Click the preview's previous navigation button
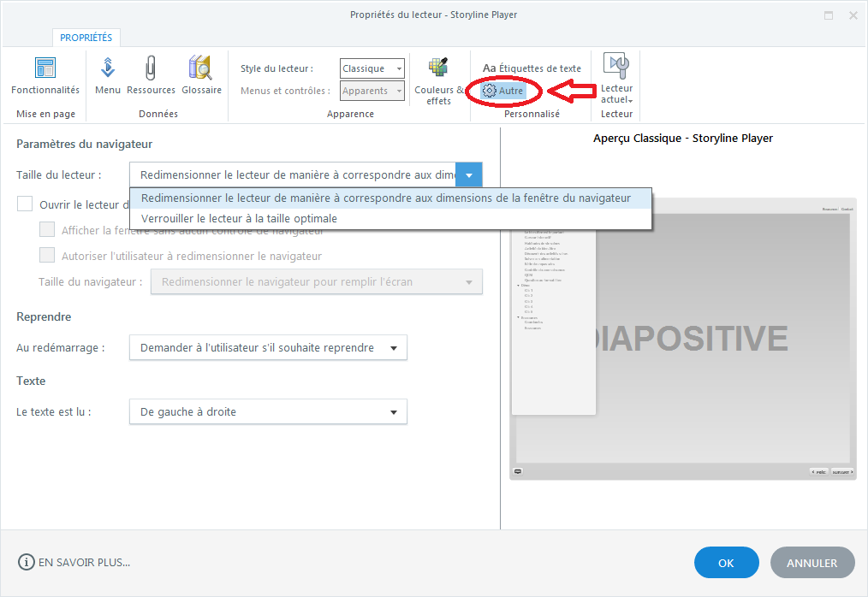This screenshot has width=868, height=597. (819, 472)
